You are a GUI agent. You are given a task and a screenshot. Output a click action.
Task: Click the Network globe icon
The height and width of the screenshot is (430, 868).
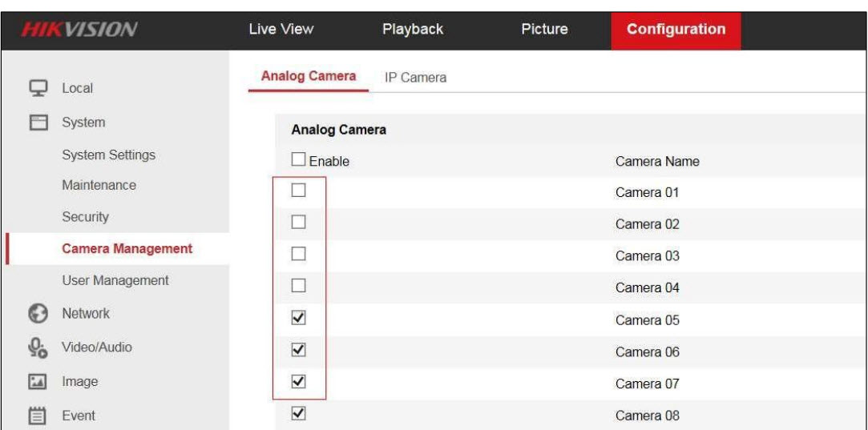(33, 313)
